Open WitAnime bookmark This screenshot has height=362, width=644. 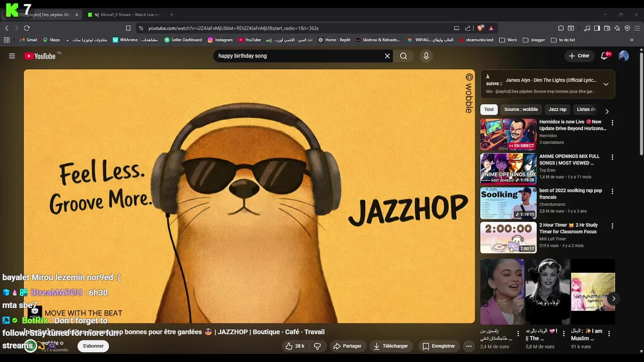pyautogui.click(x=135, y=40)
